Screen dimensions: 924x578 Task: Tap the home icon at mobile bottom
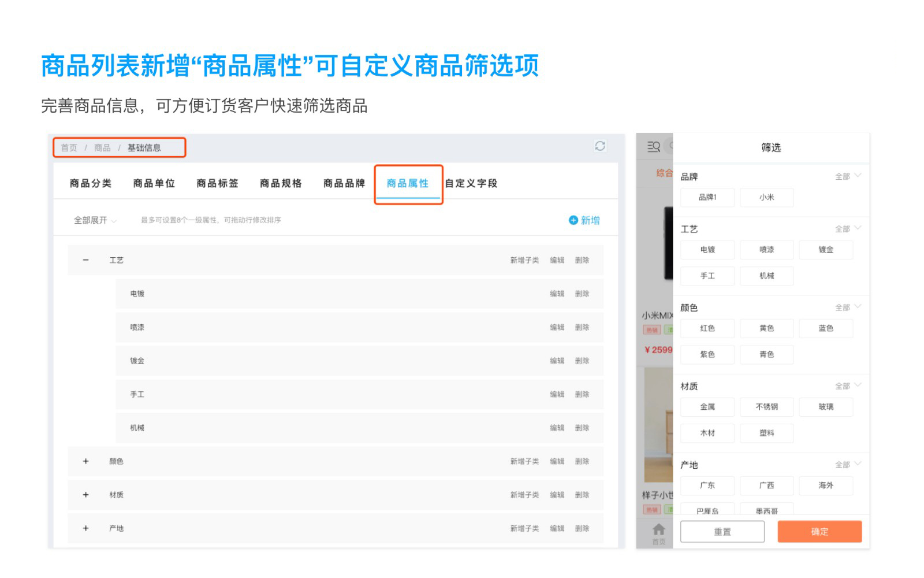click(658, 529)
